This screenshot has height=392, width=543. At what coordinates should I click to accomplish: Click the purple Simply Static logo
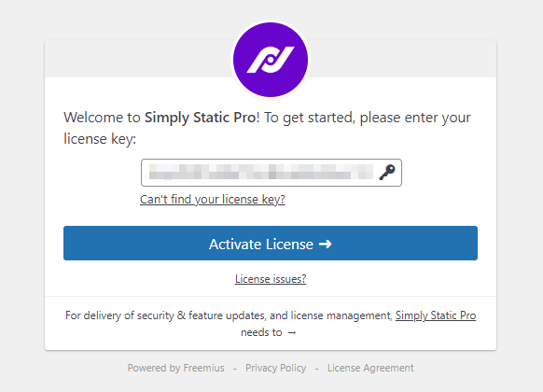(271, 60)
